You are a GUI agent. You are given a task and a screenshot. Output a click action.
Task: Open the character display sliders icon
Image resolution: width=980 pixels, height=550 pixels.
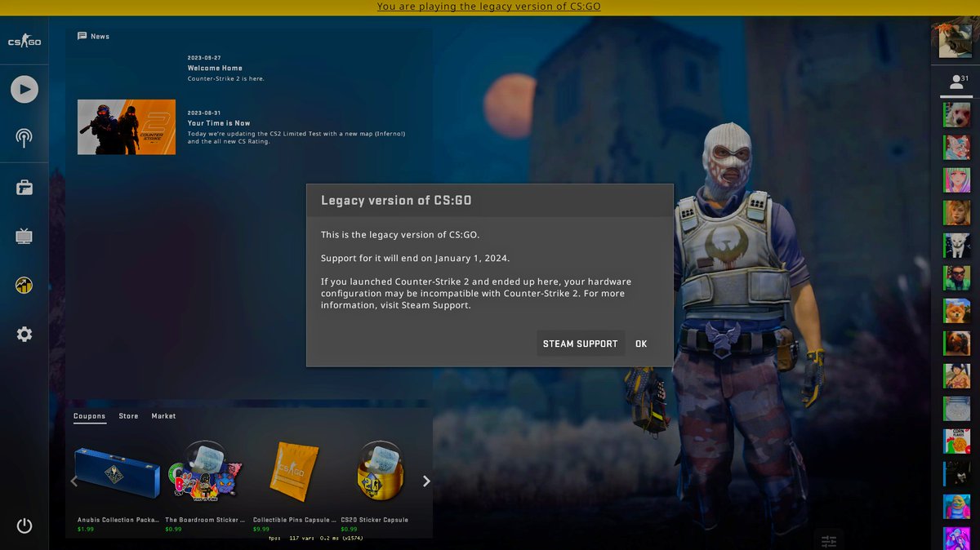(829, 541)
